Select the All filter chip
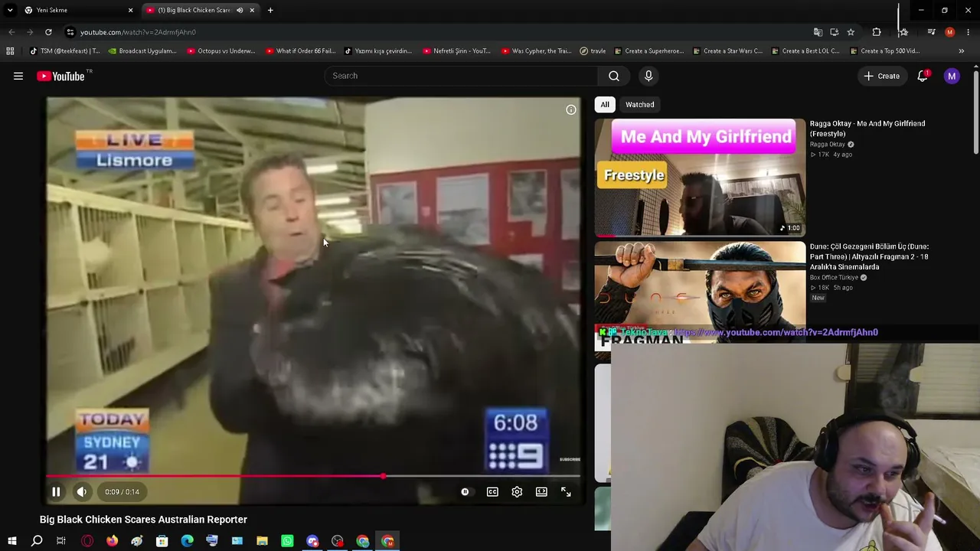 pyautogui.click(x=605, y=104)
